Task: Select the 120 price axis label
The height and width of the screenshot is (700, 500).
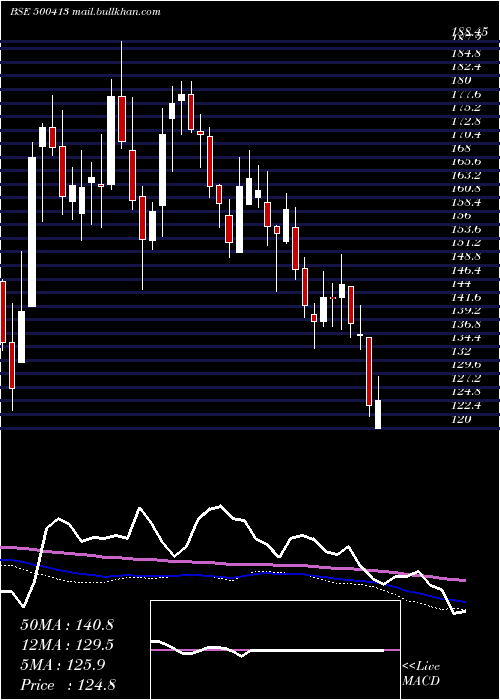Action: [462, 419]
